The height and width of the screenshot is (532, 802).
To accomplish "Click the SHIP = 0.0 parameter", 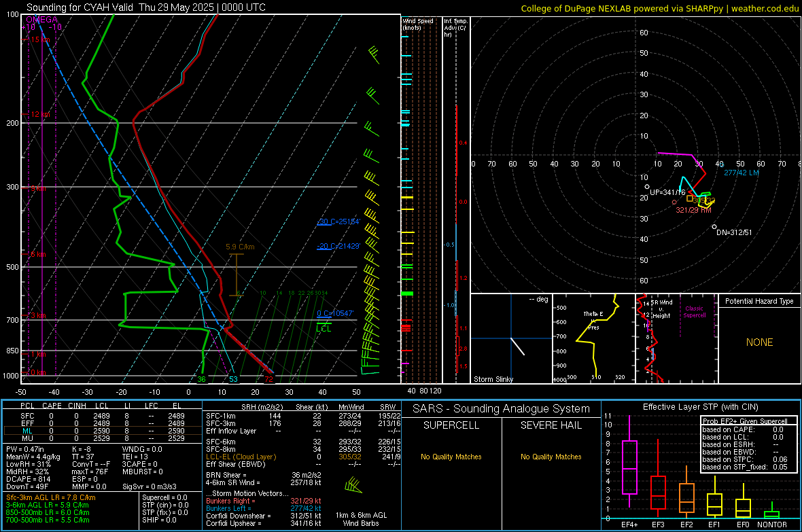I will point(159,520).
